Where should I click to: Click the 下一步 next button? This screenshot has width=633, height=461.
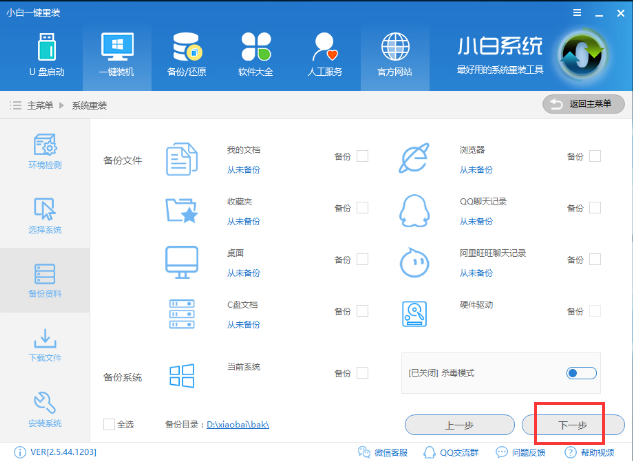pyautogui.click(x=573, y=425)
